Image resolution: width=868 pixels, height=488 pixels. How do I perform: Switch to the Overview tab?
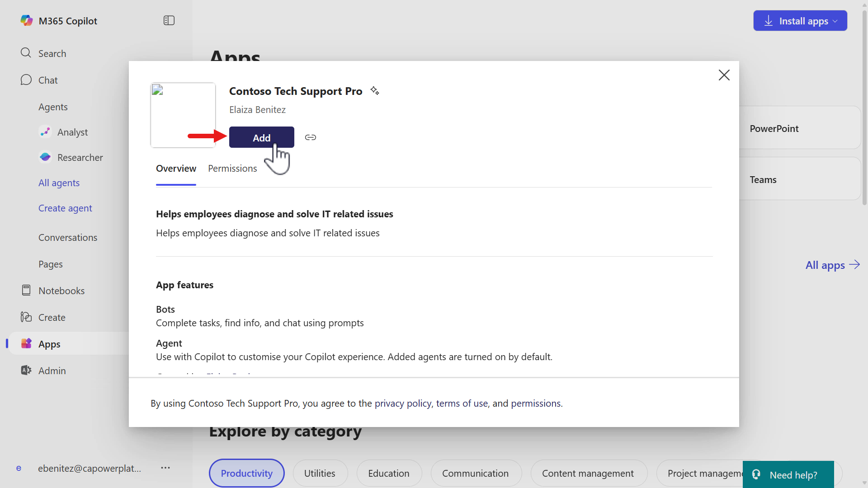coord(176,168)
